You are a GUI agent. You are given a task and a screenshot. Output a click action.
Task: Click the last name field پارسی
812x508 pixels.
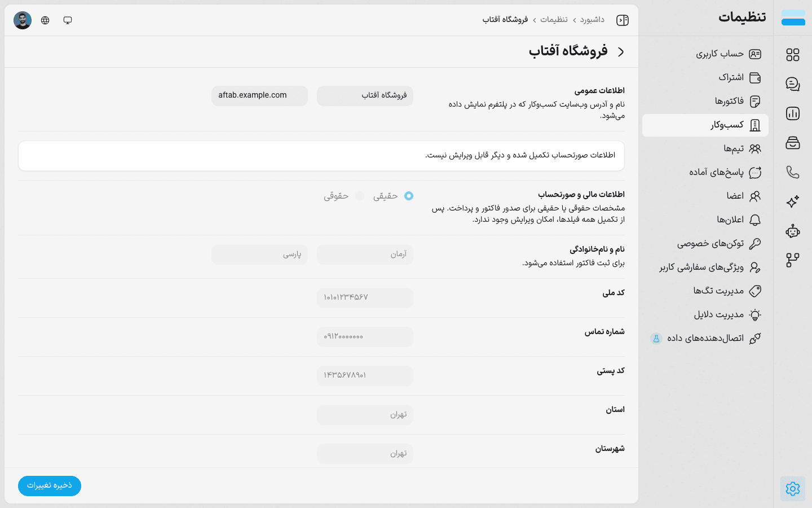tap(259, 255)
